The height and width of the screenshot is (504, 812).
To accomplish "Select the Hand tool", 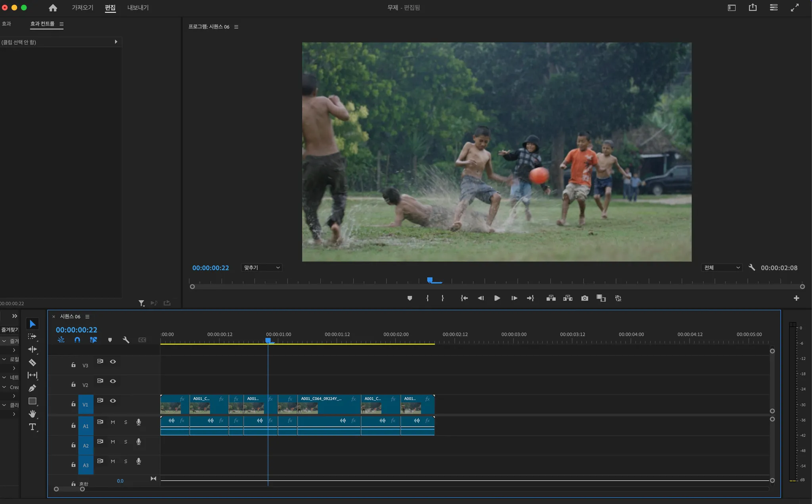I will pyautogui.click(x=33, y=414).
